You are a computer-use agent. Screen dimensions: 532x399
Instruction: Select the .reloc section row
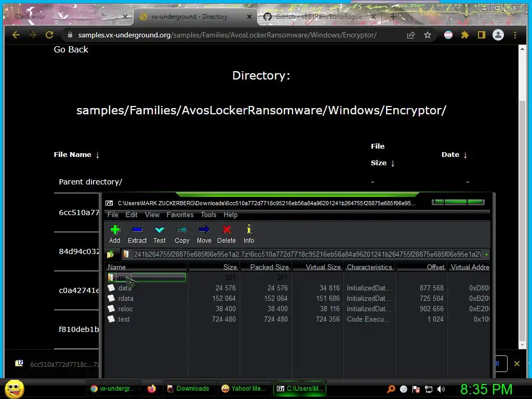(298, 309)
